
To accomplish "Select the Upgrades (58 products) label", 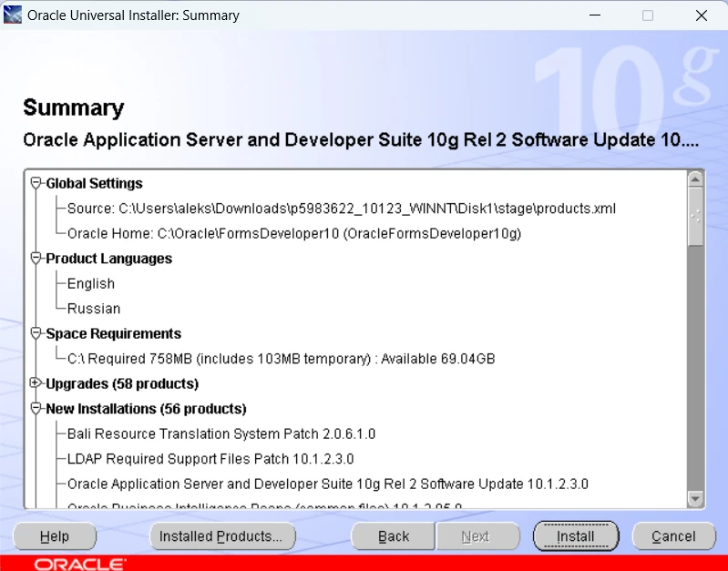I will coord(122,384).
